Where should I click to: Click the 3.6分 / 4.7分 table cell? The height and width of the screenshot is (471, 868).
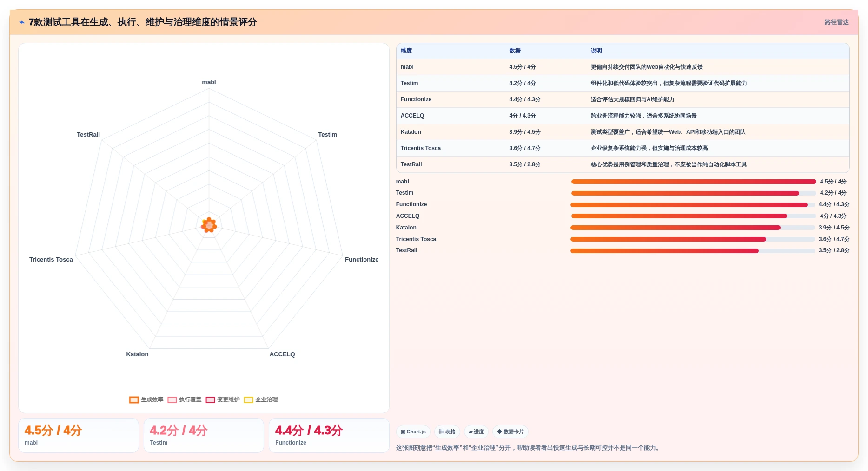pos(524,148)
